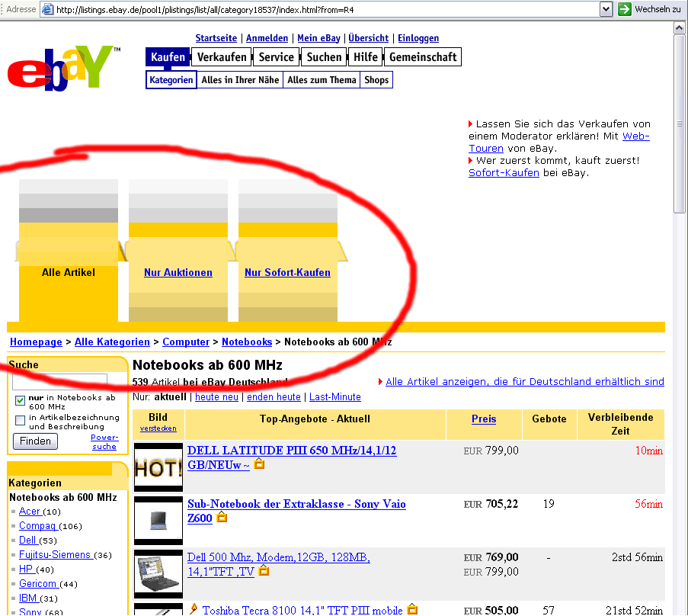Viewport: 688px width, 616px height.
Task: Go to Alle Kategorien in the breadcrumb
Action: pos(112,342)
